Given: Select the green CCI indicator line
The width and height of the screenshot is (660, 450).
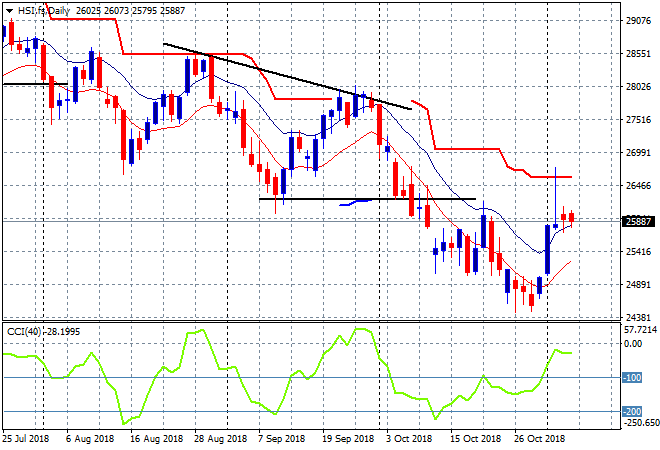Looking at the screenshot, I should [x=287, y=376].
